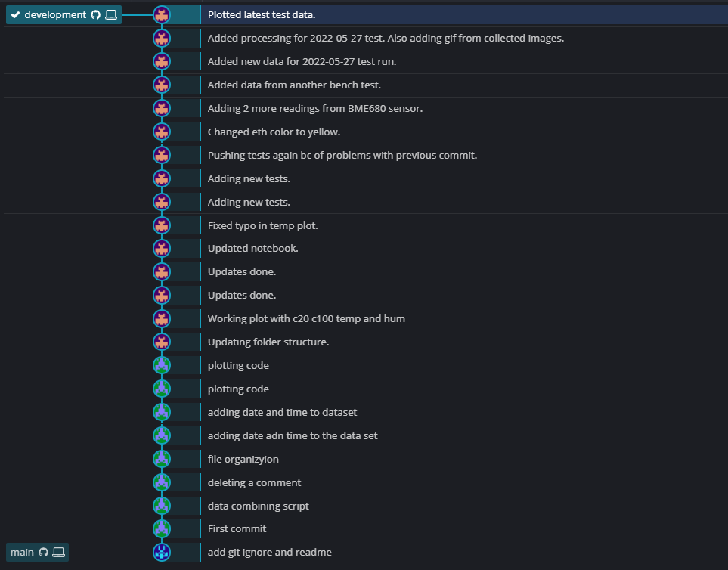This screenshot has width=728, height=570.
Task: Click the commit avatar for 'First commit'
Action: [161, 528]
